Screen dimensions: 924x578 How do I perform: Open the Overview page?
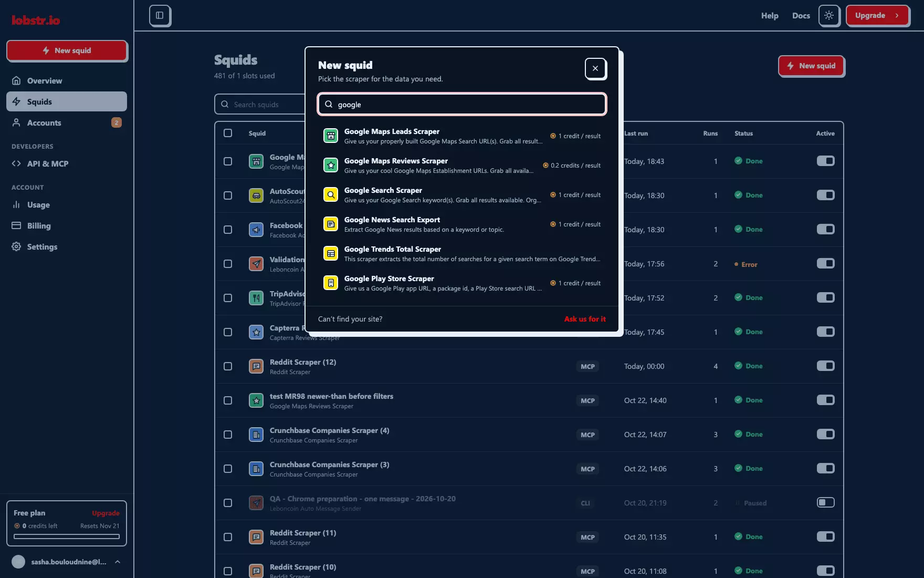pyautogui.click(x=67, y=80)
